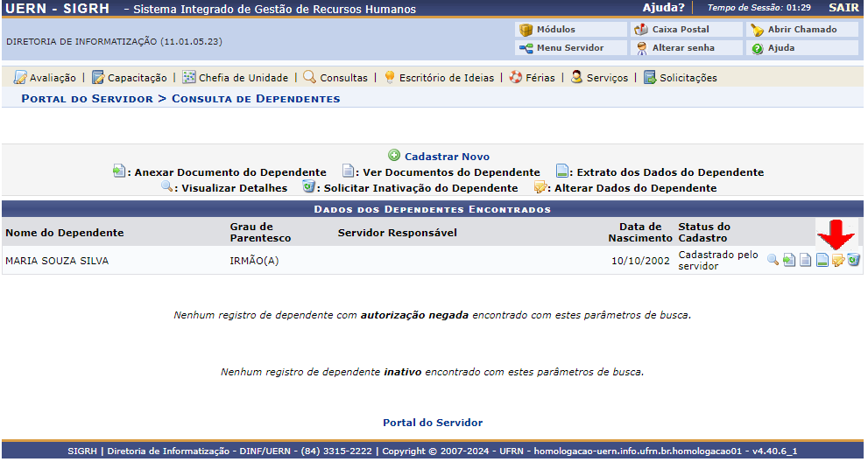868x462 pixels.
Task: Click Anexar Documento icon in Maria's row
Action: tap(788, 260)
